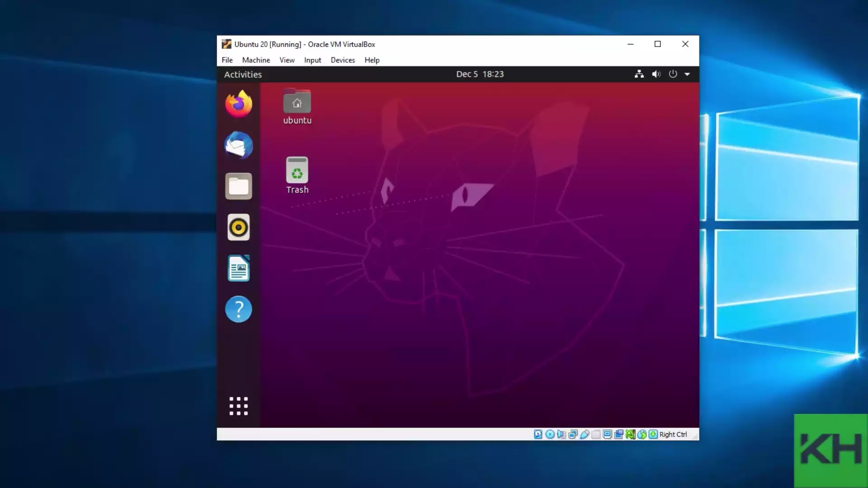Screen dimensions: 868x488
Task: Click the shared folders status icon
Action: [x=596, y=434]
